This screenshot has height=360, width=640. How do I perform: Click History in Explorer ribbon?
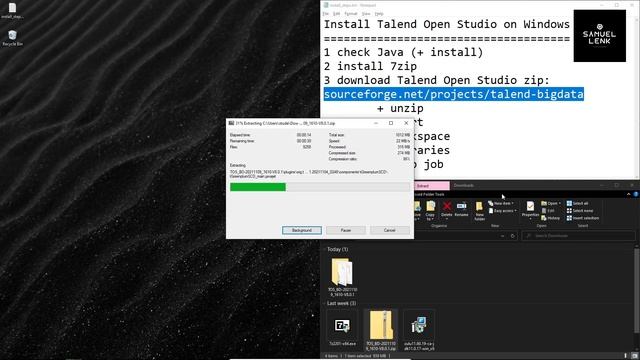click(x=551, y=218)
